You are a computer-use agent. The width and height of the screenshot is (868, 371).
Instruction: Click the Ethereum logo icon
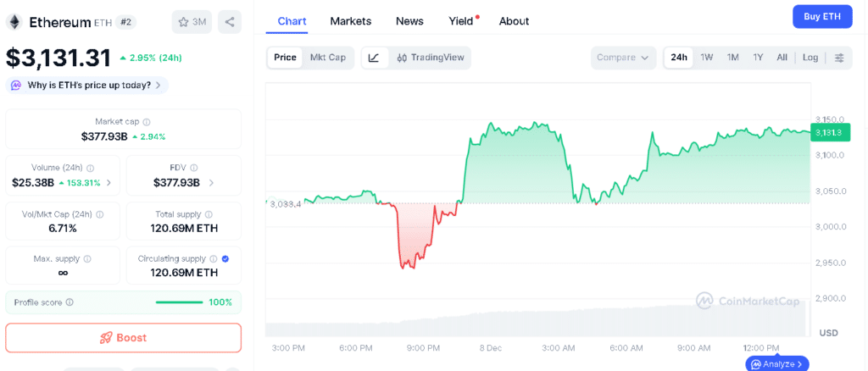pyautogui.click(x=14, y=22)
